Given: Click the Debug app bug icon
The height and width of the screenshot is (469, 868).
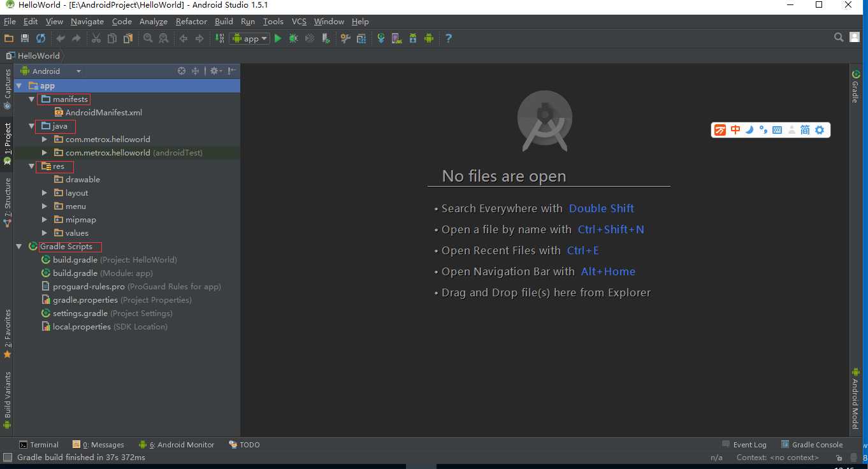Looking at the screenshot, I should coord(294,38).
